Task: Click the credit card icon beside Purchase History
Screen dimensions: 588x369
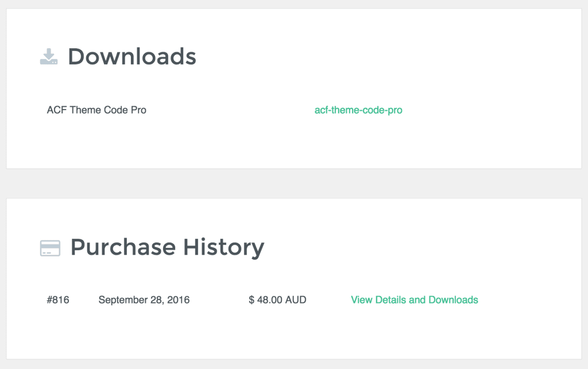Action: (51, 248)
